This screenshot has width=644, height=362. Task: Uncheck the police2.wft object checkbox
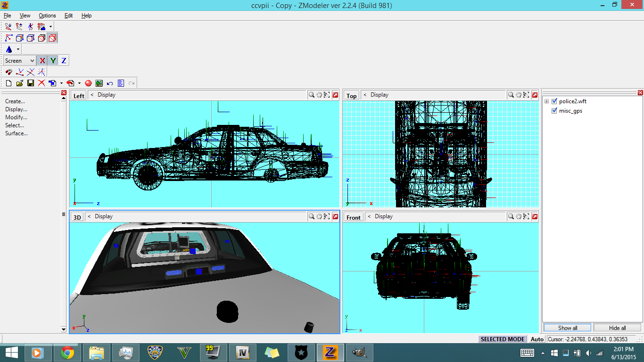pyautogui.click(x=554, y=101)
